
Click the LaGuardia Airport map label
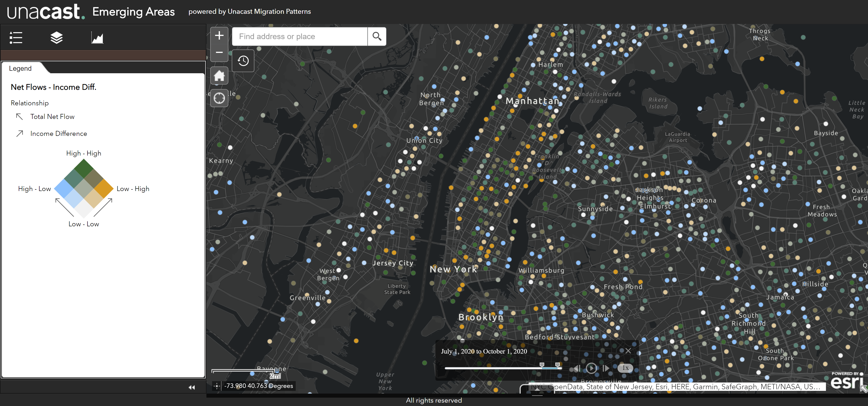pos(677,137)
